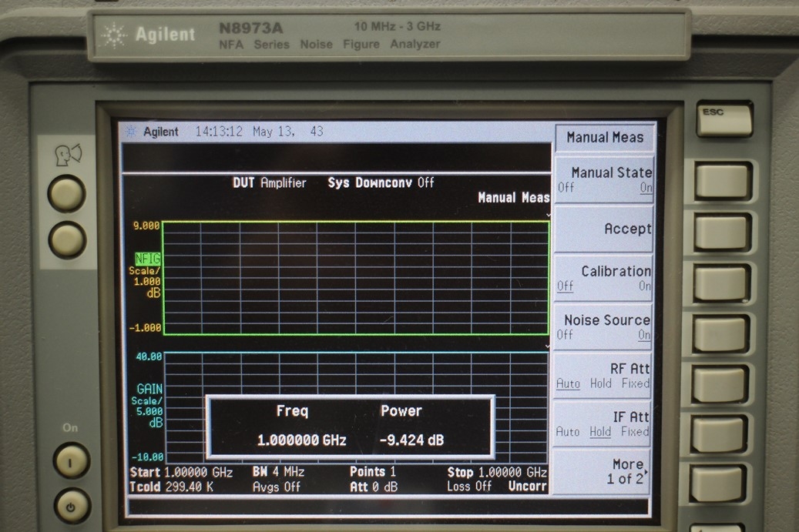Push the On power button marked I
The width and height of the screenshot is (799, 532).
tap(71, 462)
